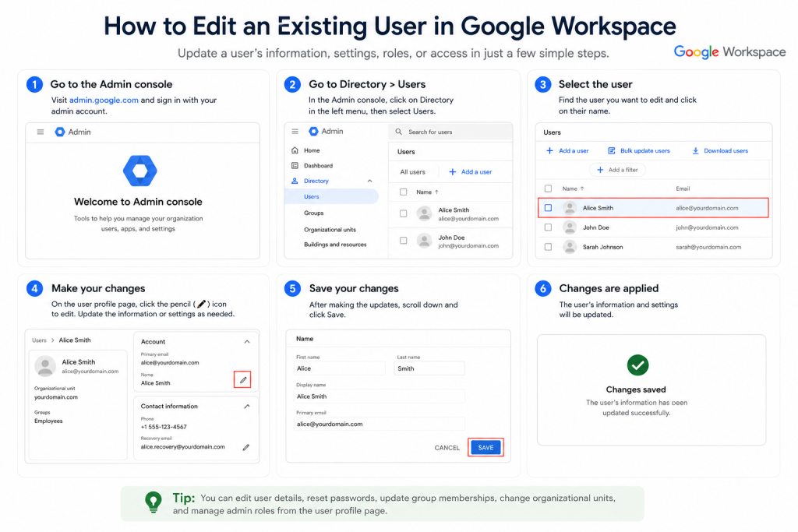Click the First name field containing Alice
The image size is (798, 532).
point(340,368)
